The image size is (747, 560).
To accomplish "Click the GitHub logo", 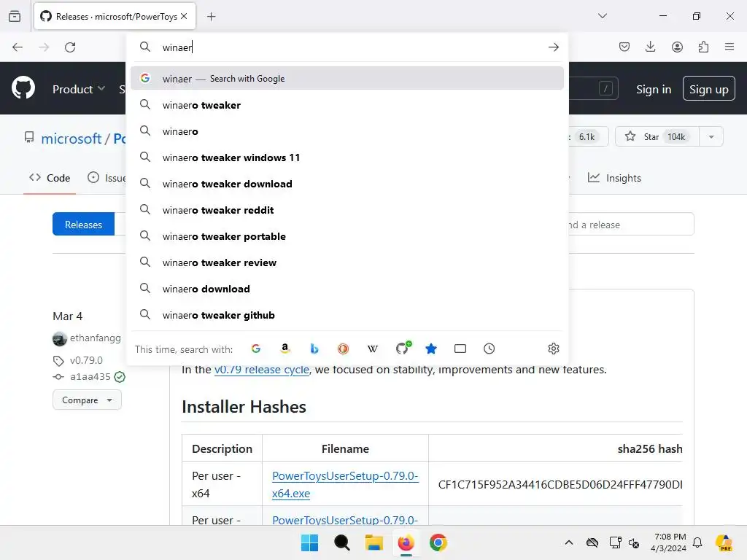I will (23, 88).
